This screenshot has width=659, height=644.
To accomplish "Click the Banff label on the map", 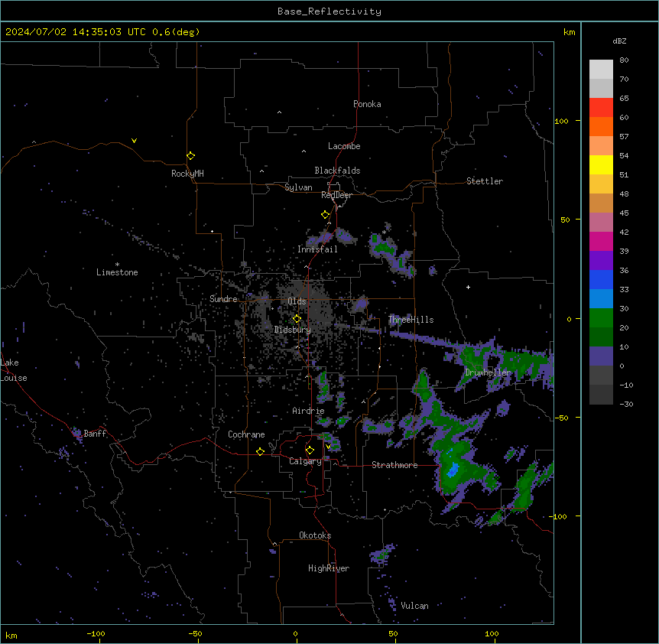I will point(95,434).
